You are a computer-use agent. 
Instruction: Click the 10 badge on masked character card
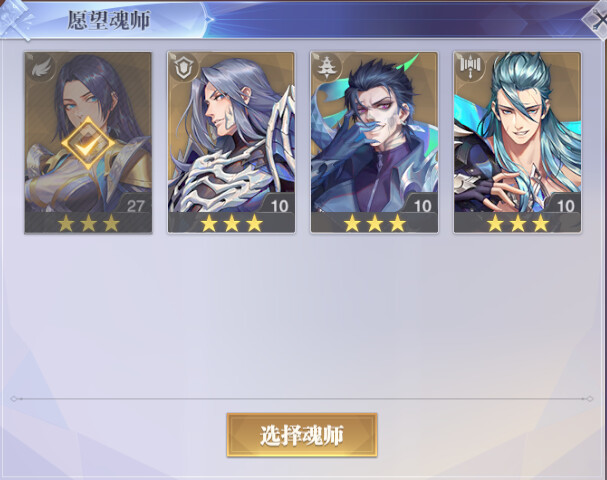tap(422, 206)
